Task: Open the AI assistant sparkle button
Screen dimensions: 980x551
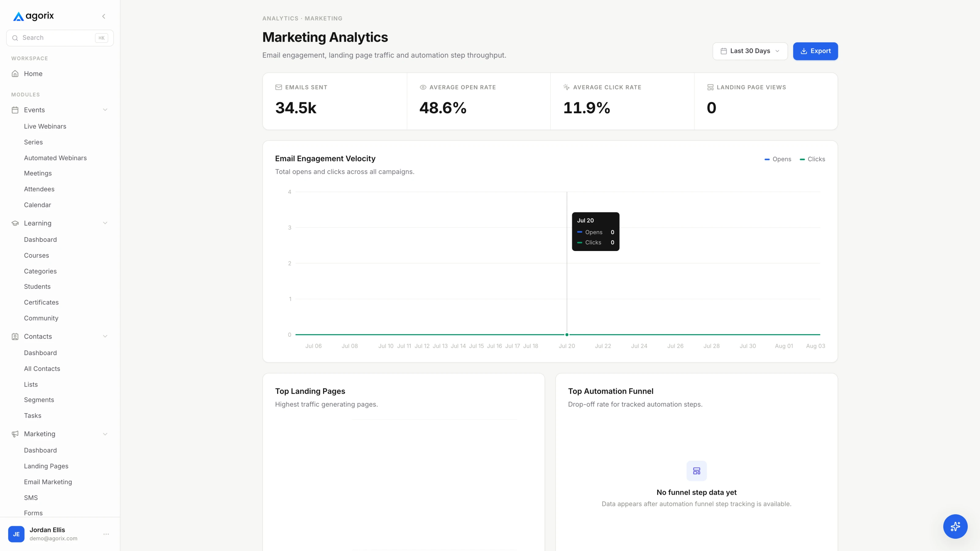Action: [x=955, y=526]
